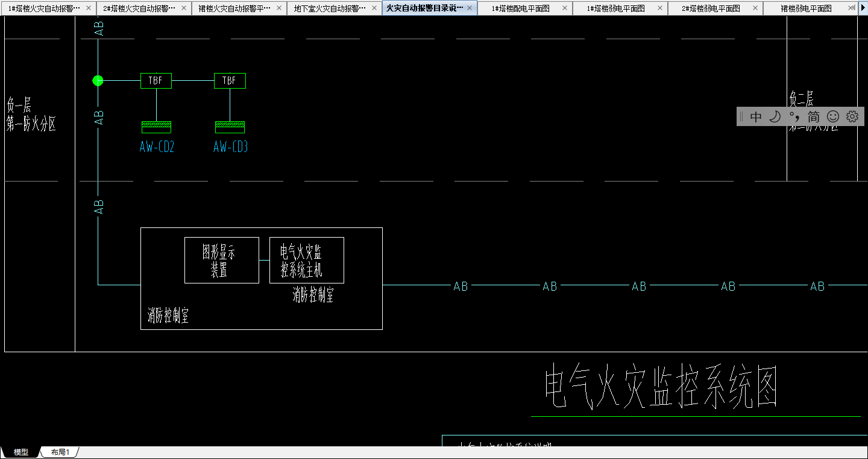This screenshot has width=868, height=459.
Task: Select the green underline beneath the drawing title
Action: tap(696, 416)
